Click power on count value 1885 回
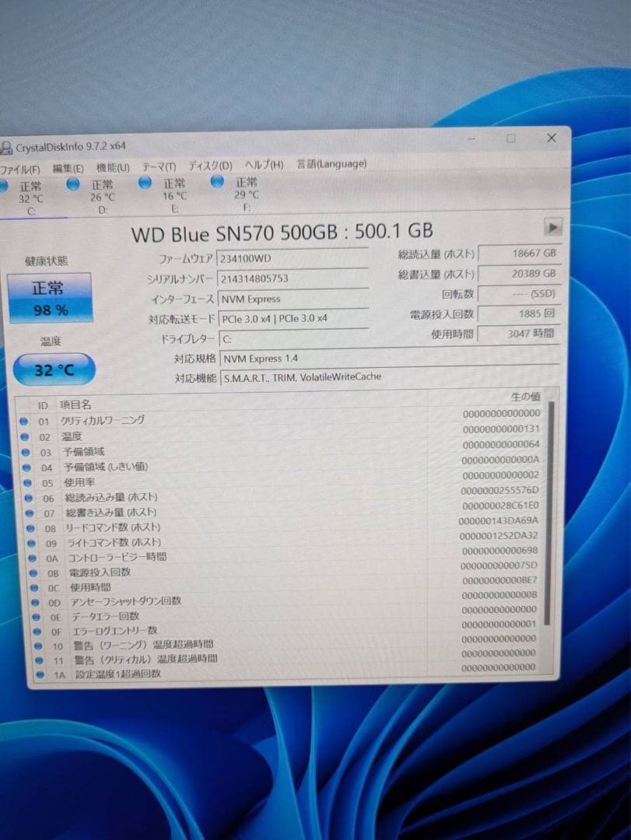Image resolution: width=631 pixels, height=840 pixels. tap(519, 313)
